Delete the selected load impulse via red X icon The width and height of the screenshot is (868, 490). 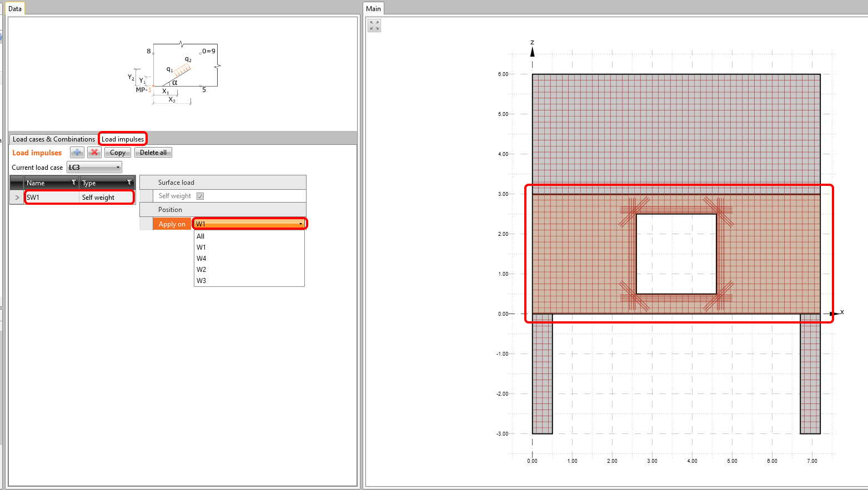94,153
